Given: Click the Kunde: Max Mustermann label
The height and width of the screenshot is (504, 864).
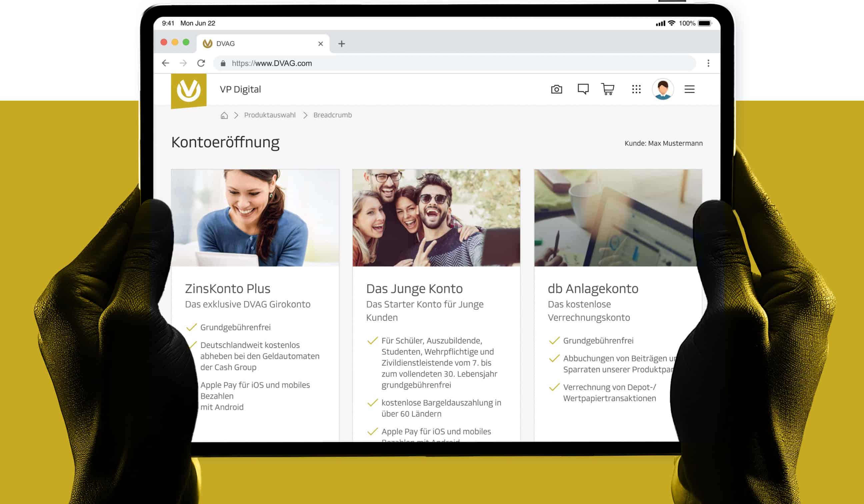Looking at the screenshot, I should (663, 143).
